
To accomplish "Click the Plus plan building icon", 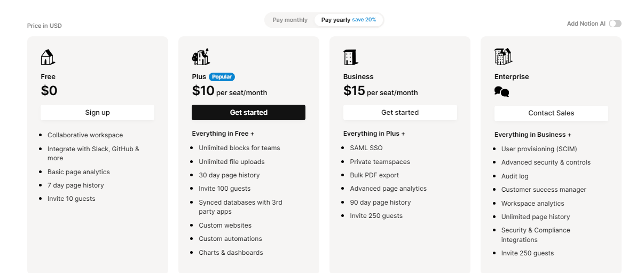I will [200, 57].
